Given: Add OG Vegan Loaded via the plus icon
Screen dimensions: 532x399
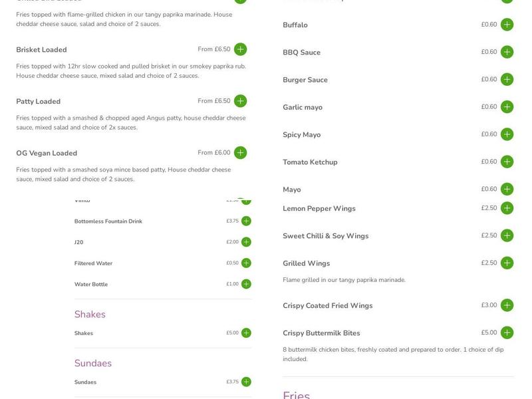Looking at the screenshot, I should 241,152.
